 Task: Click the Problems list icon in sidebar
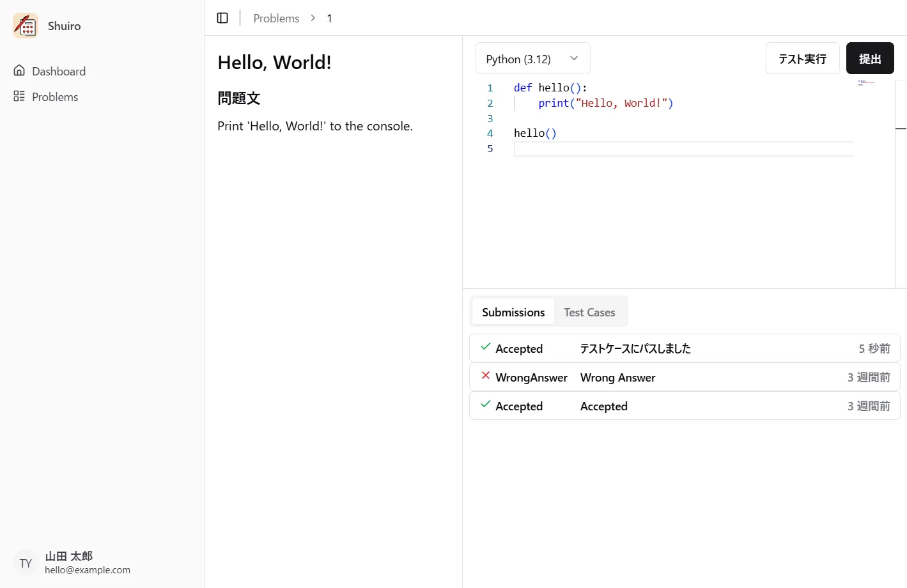point(19,97)
